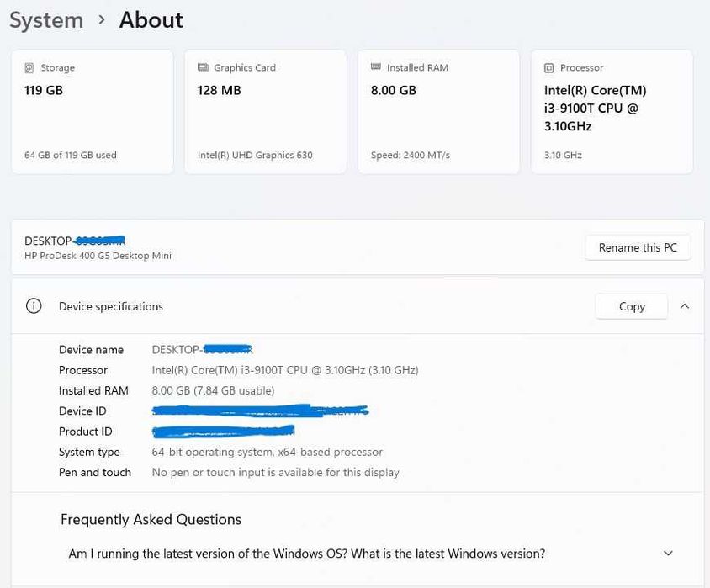The image size is (710, 588).
Task: Click the Graphics Card icon
Action: pos(203,68)
